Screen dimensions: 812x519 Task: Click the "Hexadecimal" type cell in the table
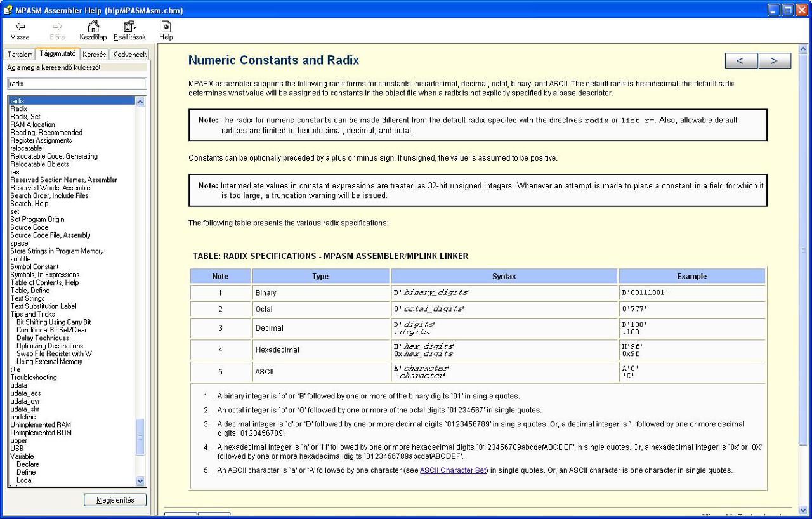(x=320, y=350)
